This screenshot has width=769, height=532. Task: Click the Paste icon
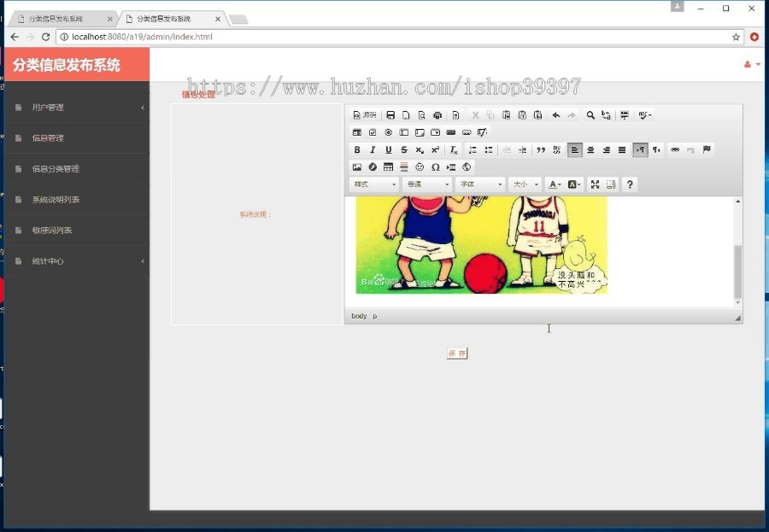pos(506,115)
